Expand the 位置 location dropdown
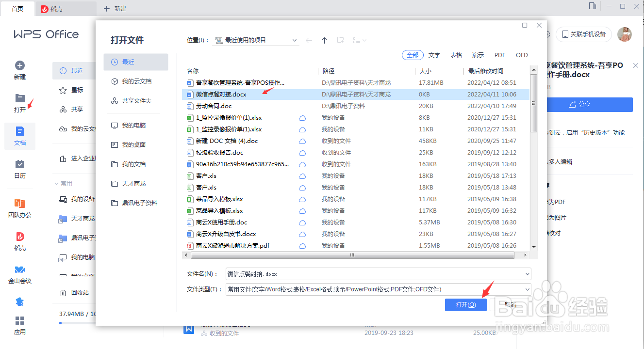 295,40
